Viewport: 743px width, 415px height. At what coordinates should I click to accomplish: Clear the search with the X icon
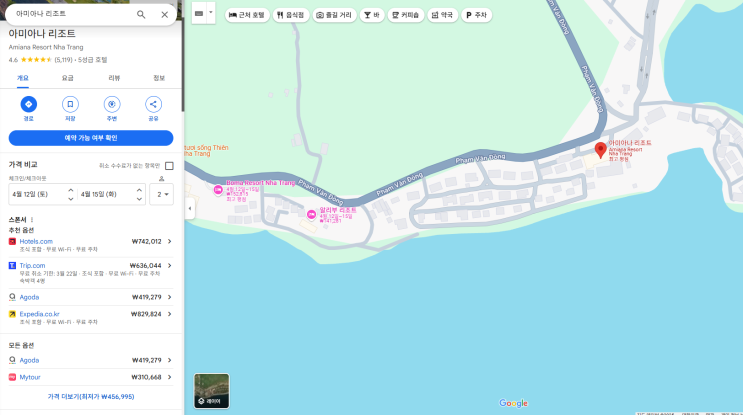(164, 15)
